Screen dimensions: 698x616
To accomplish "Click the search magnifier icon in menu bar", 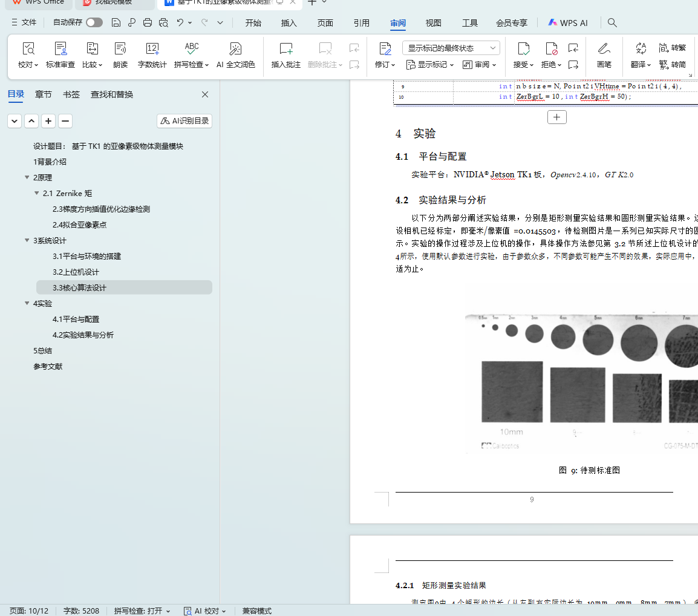I will pyautogui.click(x=612, y=23).
